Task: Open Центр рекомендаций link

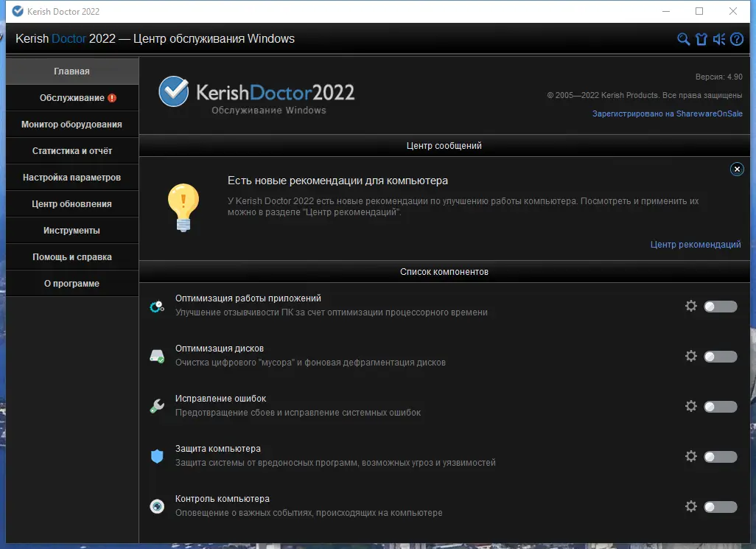Action: [x=696, y=244]
